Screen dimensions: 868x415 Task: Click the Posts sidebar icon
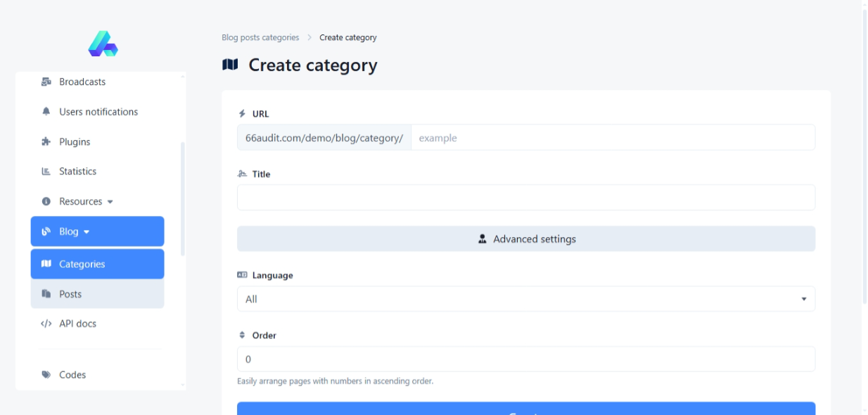(x=46, y=294)
